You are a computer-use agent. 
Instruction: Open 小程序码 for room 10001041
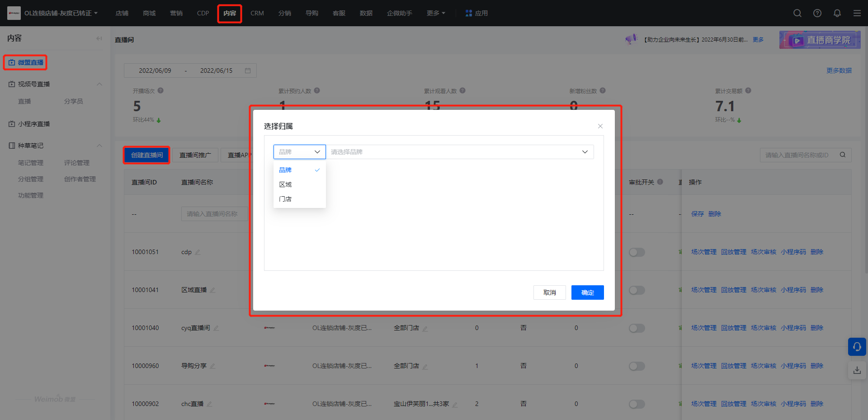[793, 290]
